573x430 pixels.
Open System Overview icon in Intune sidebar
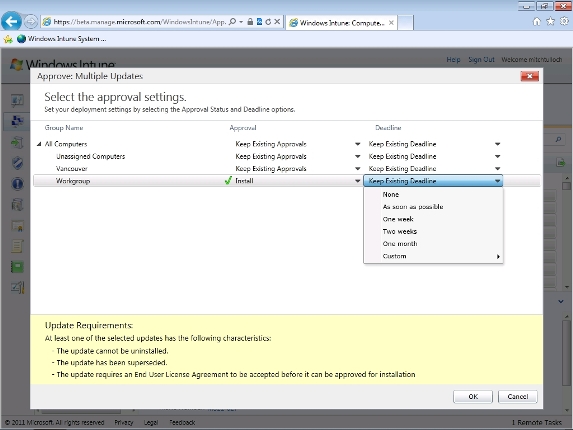17,100
